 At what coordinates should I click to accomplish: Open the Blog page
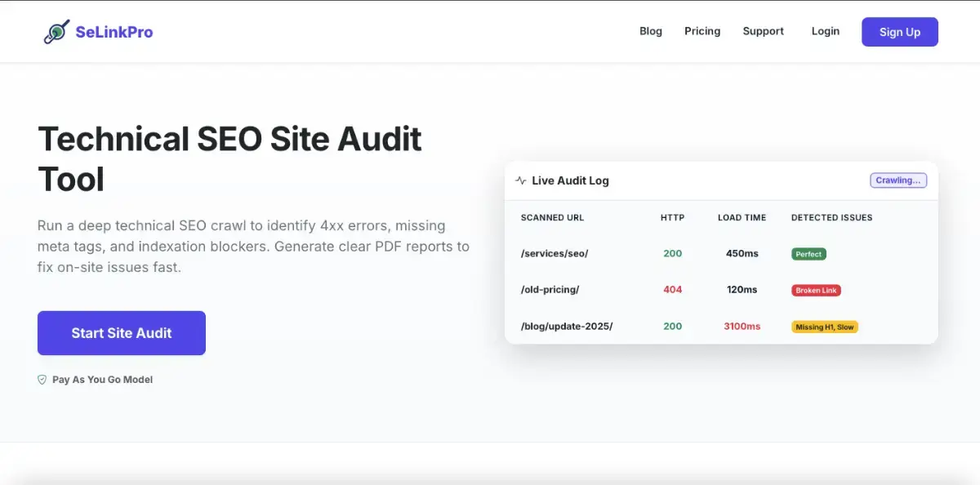651,31
